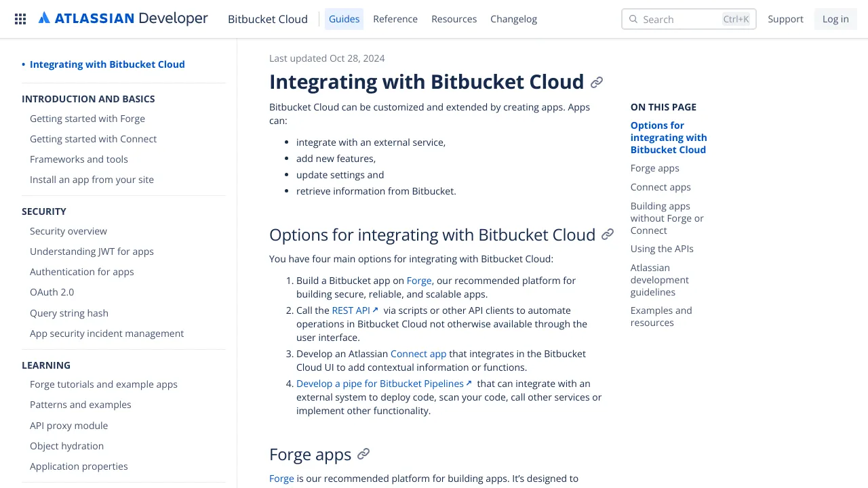Click LEARNING section header

(46, 365)
